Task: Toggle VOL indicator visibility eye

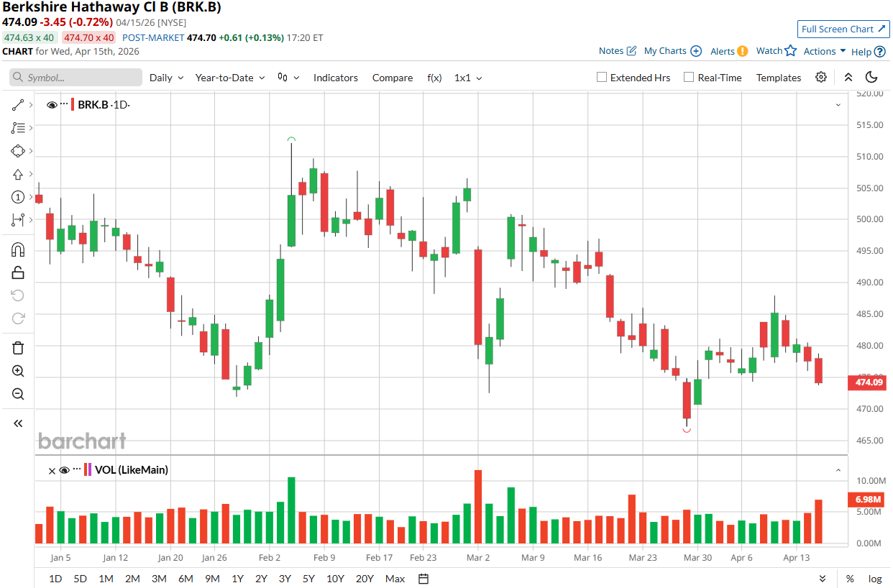Action: [x=64, y=471]
